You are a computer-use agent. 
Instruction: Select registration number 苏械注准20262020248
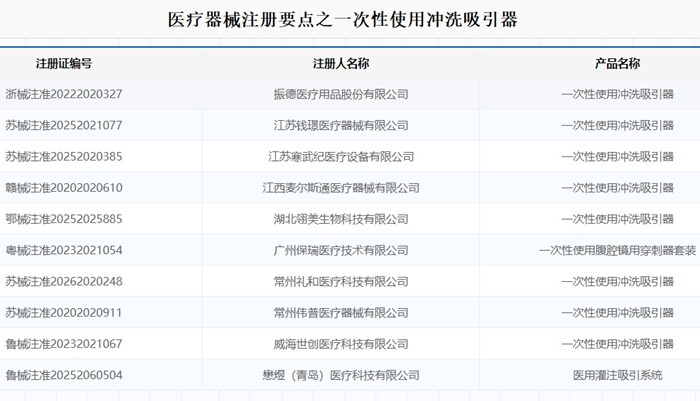coord(64,282)
